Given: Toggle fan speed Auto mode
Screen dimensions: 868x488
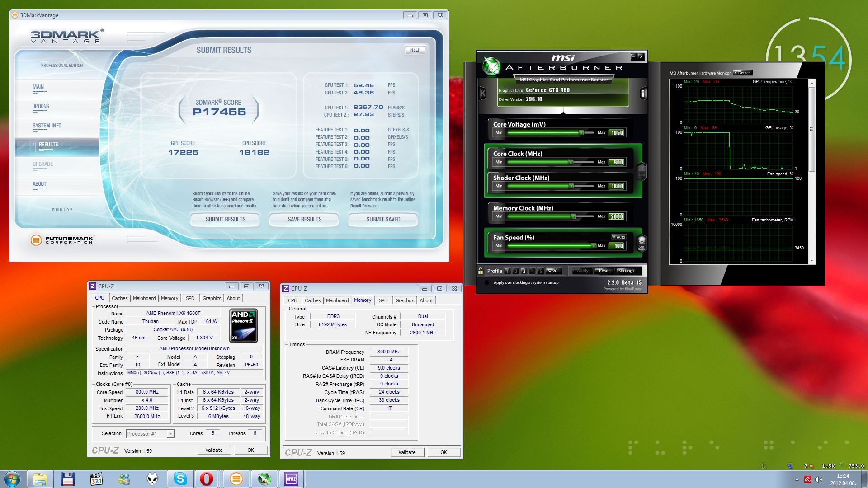Looking at the screenshot, I should coord(618,237).
